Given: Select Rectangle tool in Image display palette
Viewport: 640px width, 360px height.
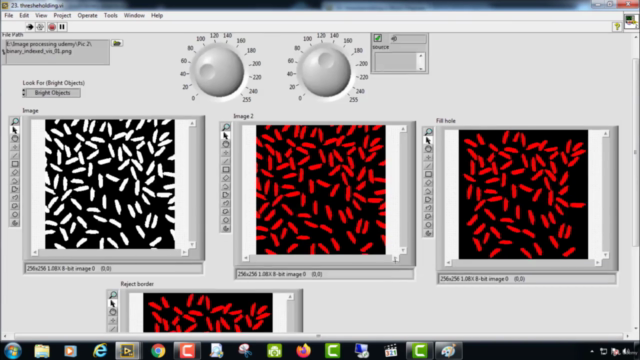Looking at the screenshot, I should tap(15, 164).
